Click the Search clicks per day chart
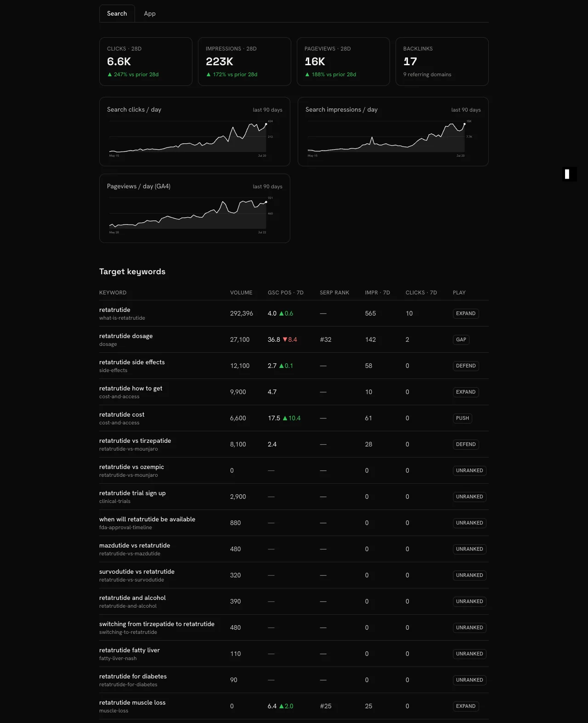 pyautogui.click(x=195, y=131)
